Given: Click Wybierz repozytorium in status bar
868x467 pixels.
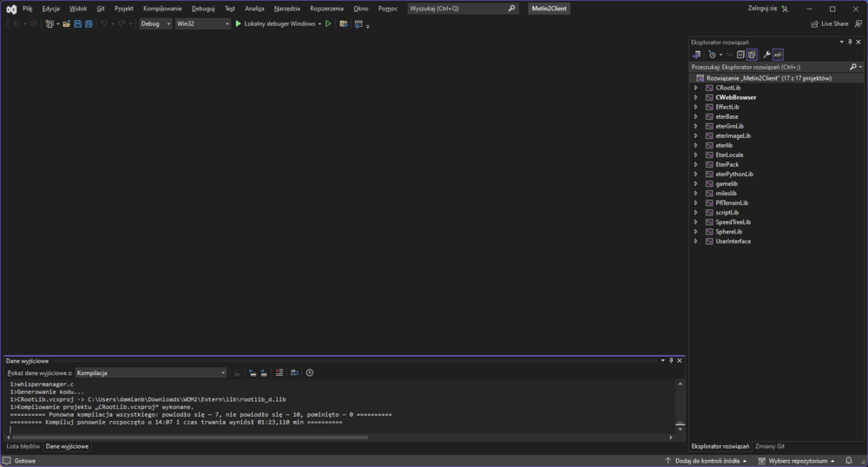Looking at the screenshot, I should pos(797,461).
